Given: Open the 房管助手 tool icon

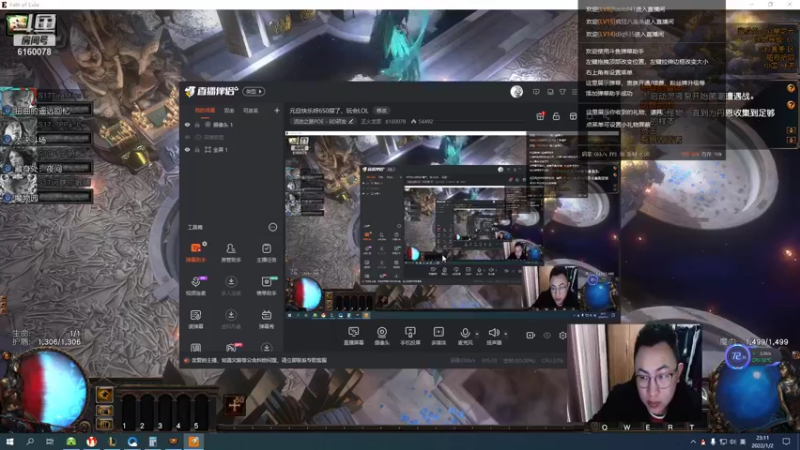Looking at the screenshot, I should pos(231,252).
